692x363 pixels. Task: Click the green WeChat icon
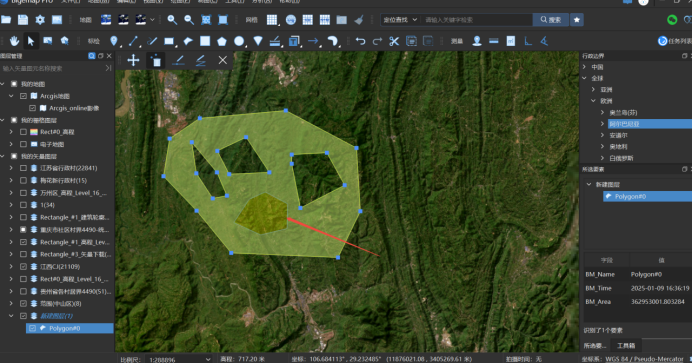672,19
